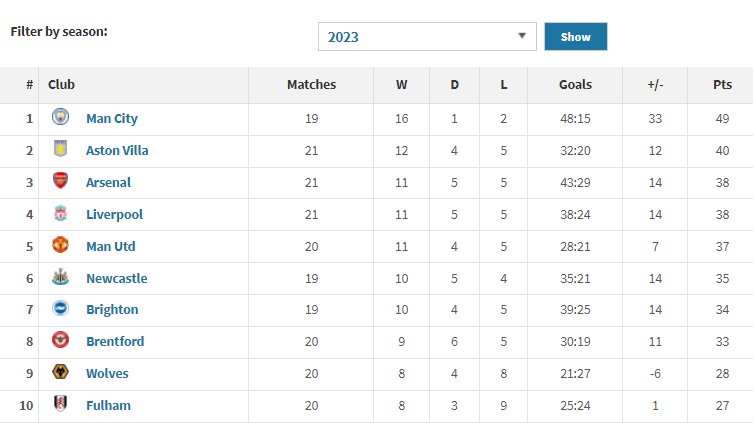The width and height of the screenshot is (753, 423).
Task: Click the Arsenal club crest
Action: coord(61,181)
